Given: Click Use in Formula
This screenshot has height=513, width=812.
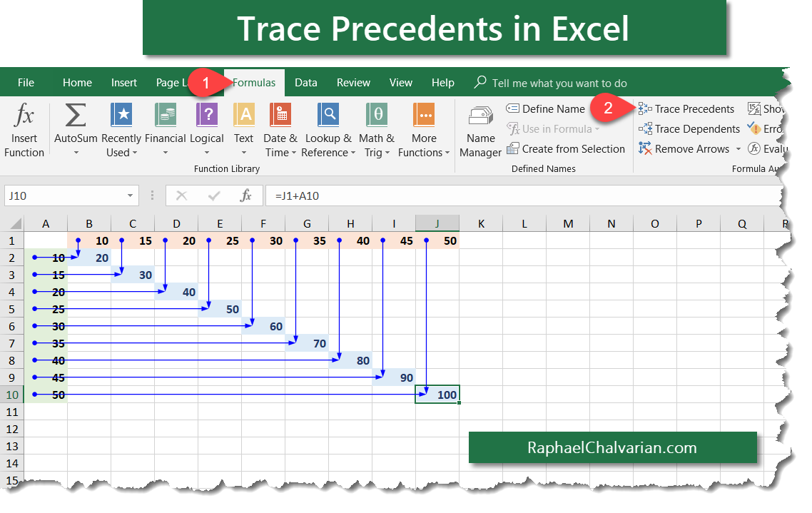Looking at the screenshot, I should pyautogui.click(x=552, y=129).
